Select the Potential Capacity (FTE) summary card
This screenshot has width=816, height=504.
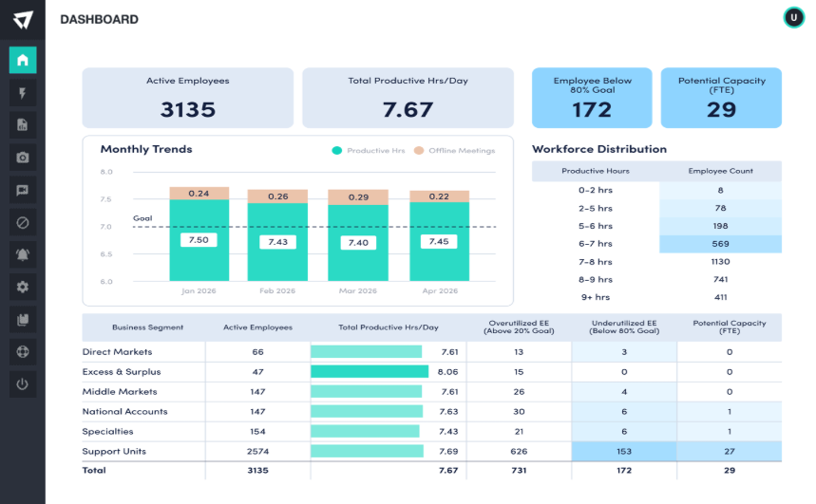[x=721, y=98]
